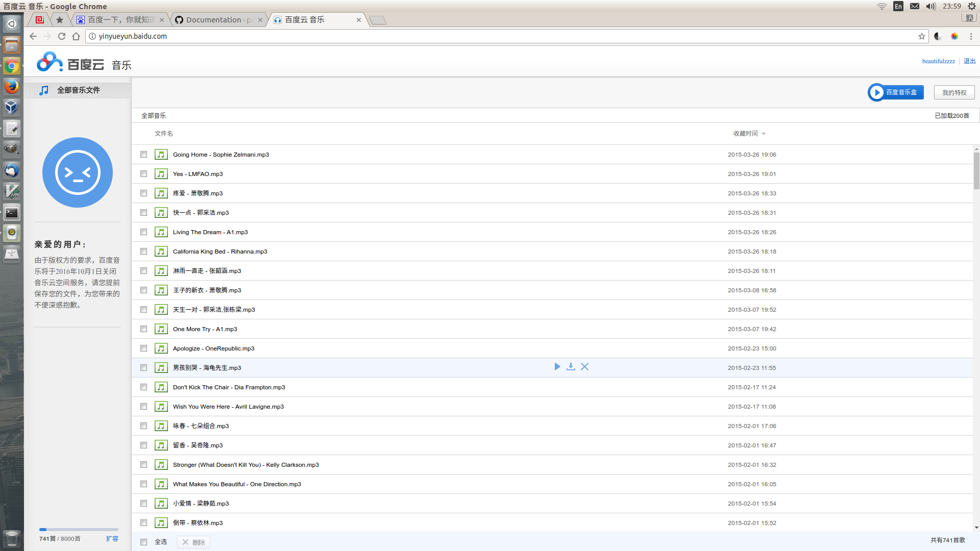
Task: Reload the page
Action: 62,36
